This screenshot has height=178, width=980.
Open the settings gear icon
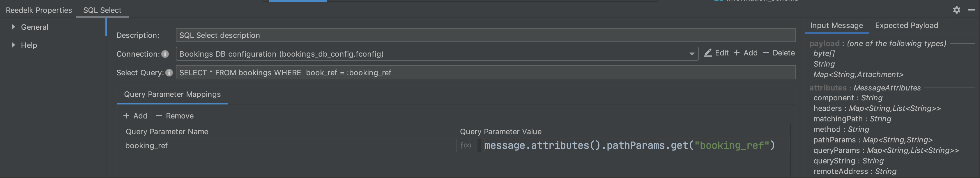[x=956, y=10]
